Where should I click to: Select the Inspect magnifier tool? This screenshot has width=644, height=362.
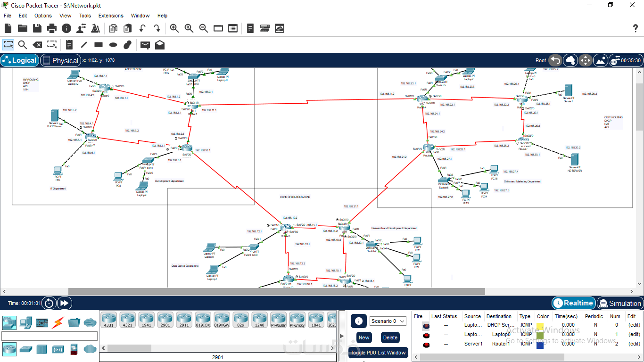(x=23, y=45)
